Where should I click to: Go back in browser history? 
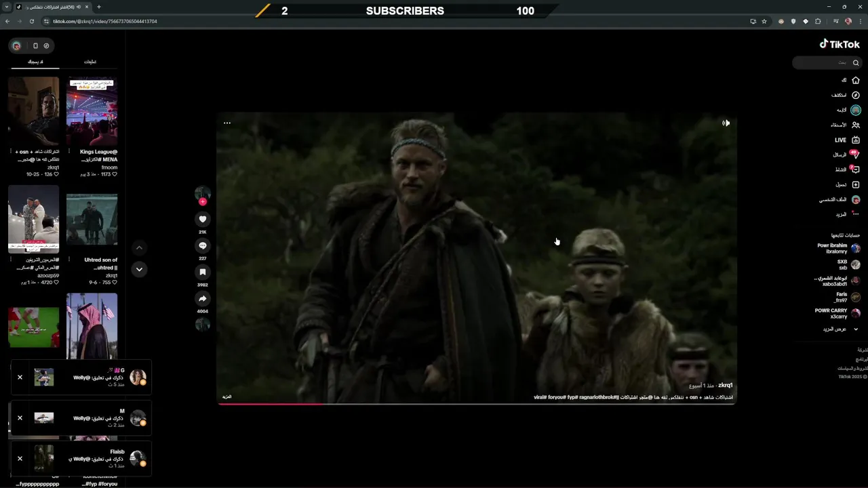click(x=7, y=21)
